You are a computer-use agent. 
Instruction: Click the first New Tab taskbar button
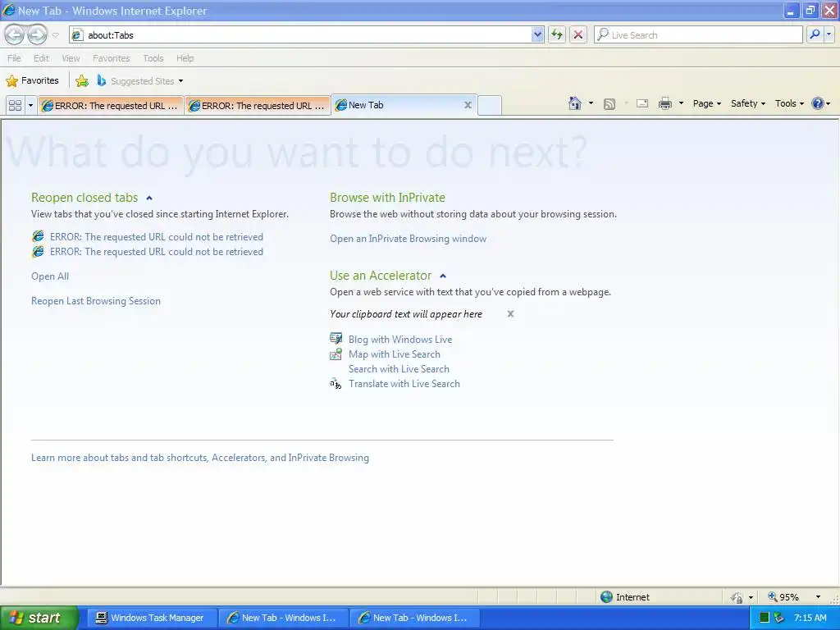tap(283, 618)
